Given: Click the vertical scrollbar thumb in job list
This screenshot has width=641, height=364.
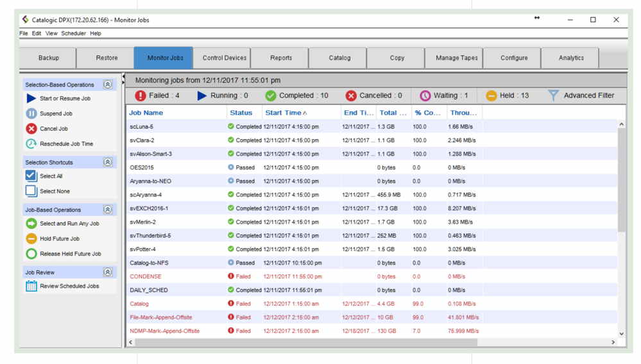Looking at the screenshot, I should pyautogui.click(x=621, y=179).
